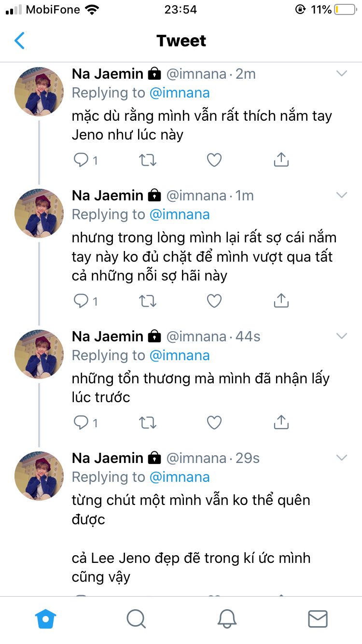Viewport: 362px width, 644px height.
Task: Go to the Messages envelope tab
Action: click(318, 618)
